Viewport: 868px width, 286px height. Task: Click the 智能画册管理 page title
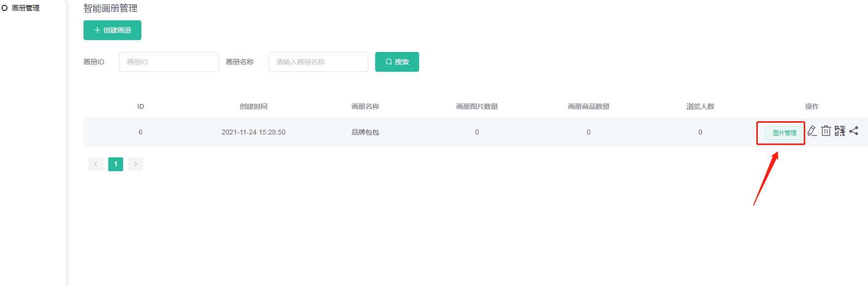(110, 8)
